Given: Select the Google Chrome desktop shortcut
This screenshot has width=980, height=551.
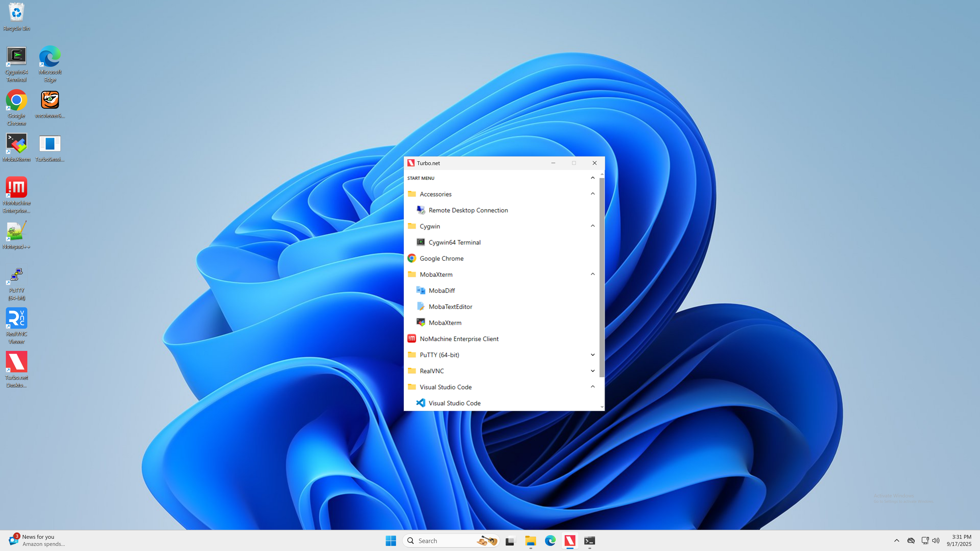Looking at the screenshot, I should (x=16, y=108).
